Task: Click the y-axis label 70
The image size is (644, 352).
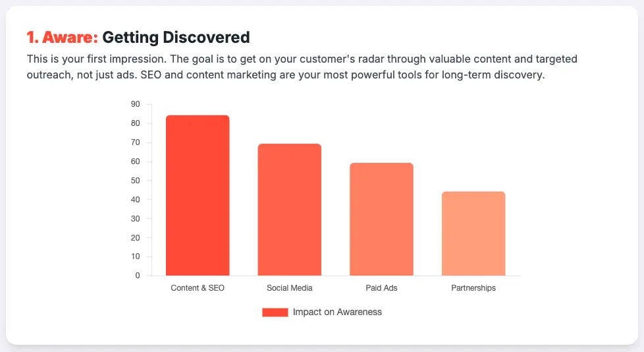Action: click(x=136, y=142)
